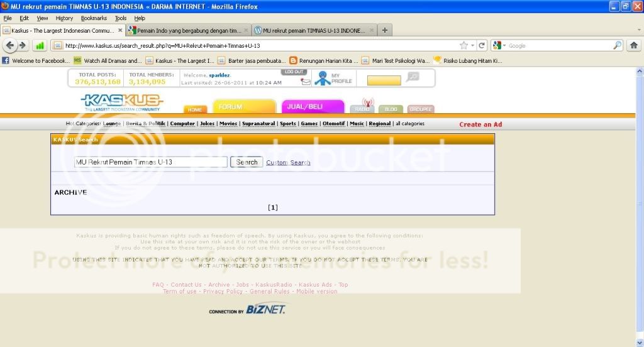Open the Supranatural category link

(258, 124)
